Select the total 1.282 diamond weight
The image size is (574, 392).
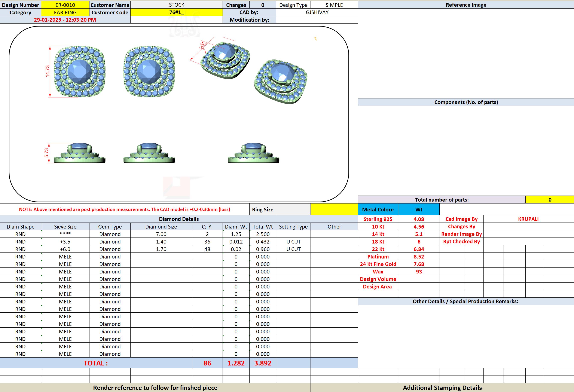[236, 363]
